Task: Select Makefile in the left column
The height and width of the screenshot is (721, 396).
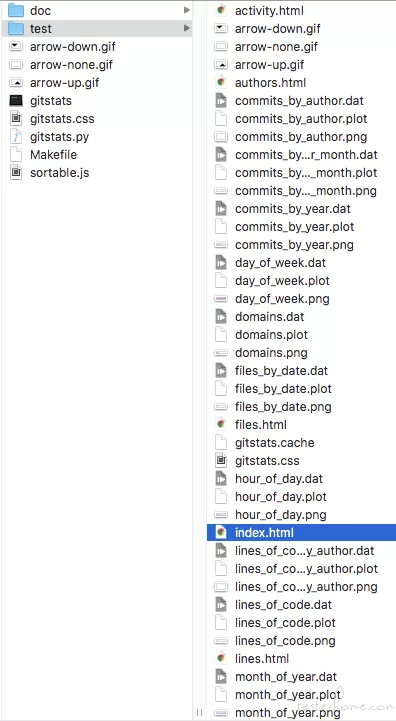Action: pos(53,155)
